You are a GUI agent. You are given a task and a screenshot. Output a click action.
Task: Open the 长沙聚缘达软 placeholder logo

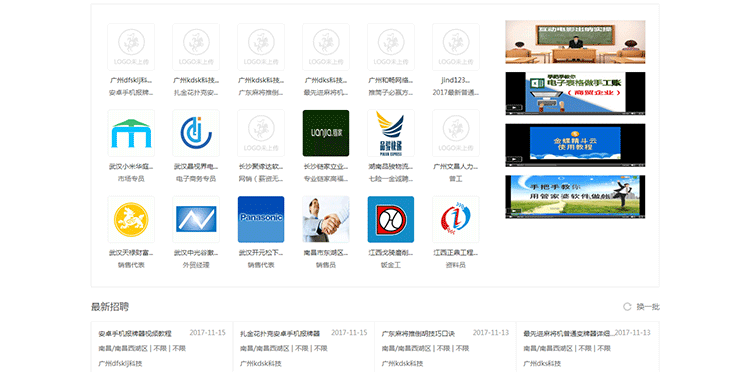click(x=261, y=133)
